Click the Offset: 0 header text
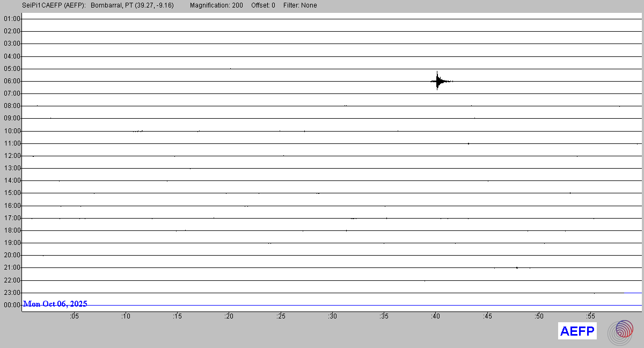The image size is (644, 348). tap(263, 5)
